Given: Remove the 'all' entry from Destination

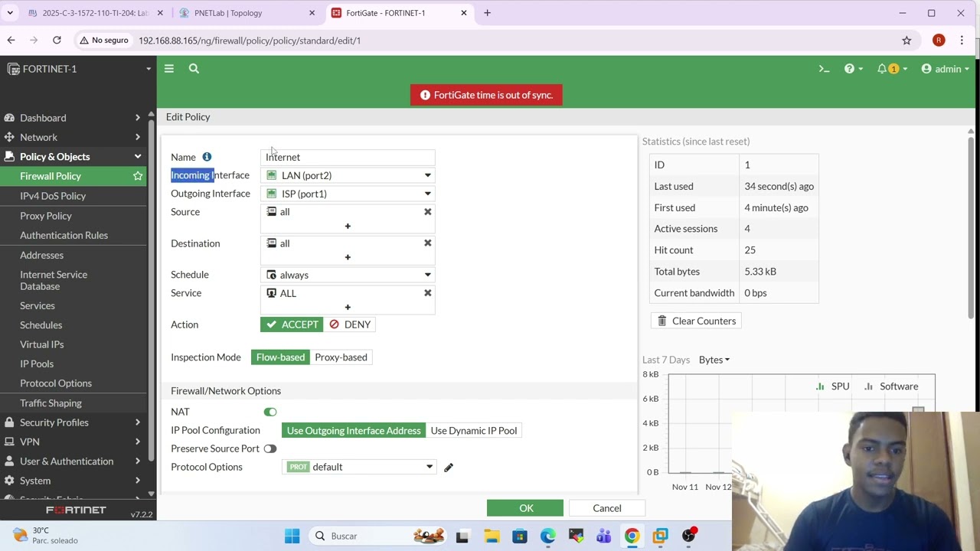Looking at the screenshot, I should pyautogui.click(x=428, y=243).
